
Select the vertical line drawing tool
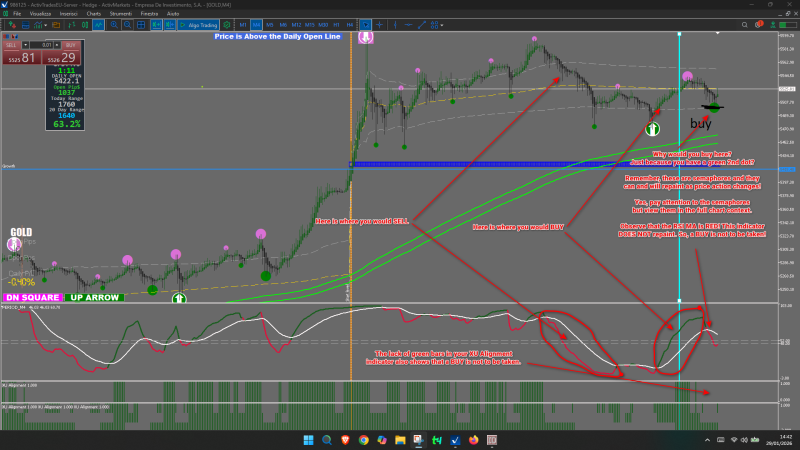pos(395,25)
